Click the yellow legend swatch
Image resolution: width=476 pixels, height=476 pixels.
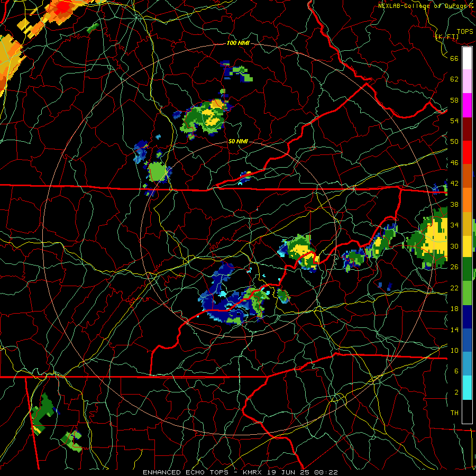point(467,246)
